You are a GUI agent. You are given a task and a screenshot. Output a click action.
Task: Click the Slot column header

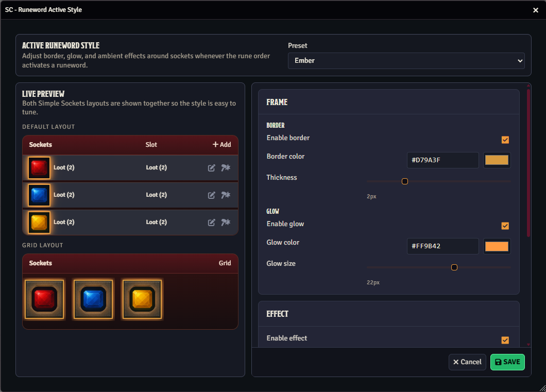151,144
